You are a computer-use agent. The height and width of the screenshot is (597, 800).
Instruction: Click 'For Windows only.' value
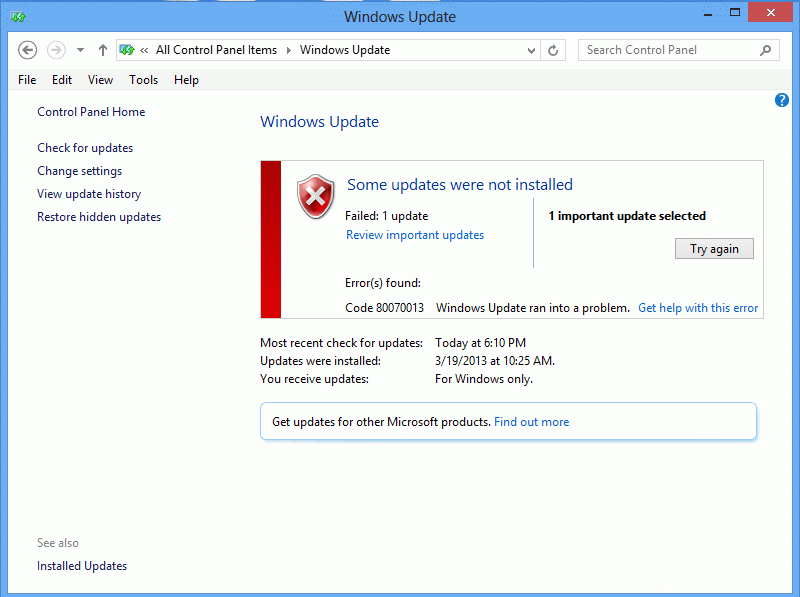(484, 379)
